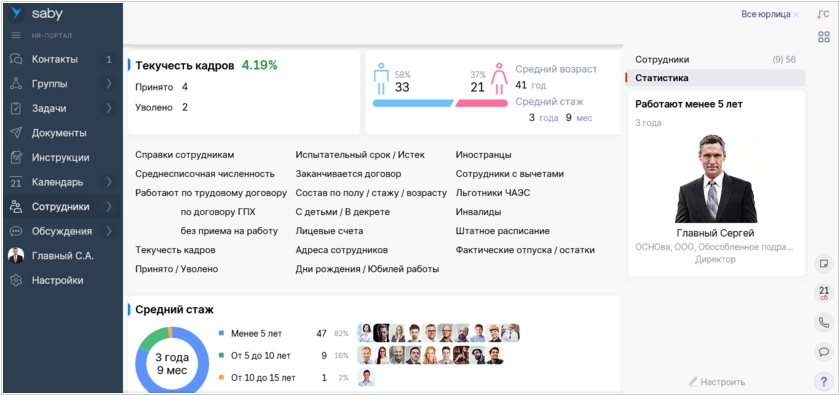Screen dimensions: 839x395
Task: Open the Иностранцы report link
Action: pos(484,155)
